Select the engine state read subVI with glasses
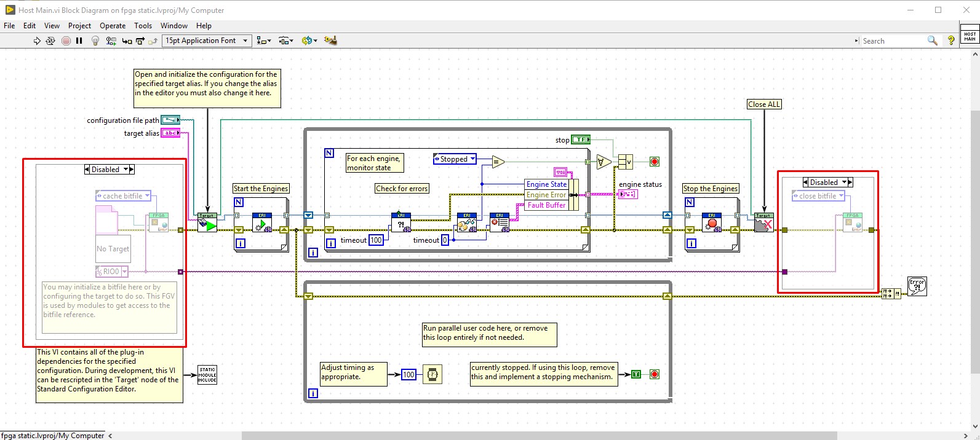The height and width of the screenshot is (440, 980). point(467,222)
